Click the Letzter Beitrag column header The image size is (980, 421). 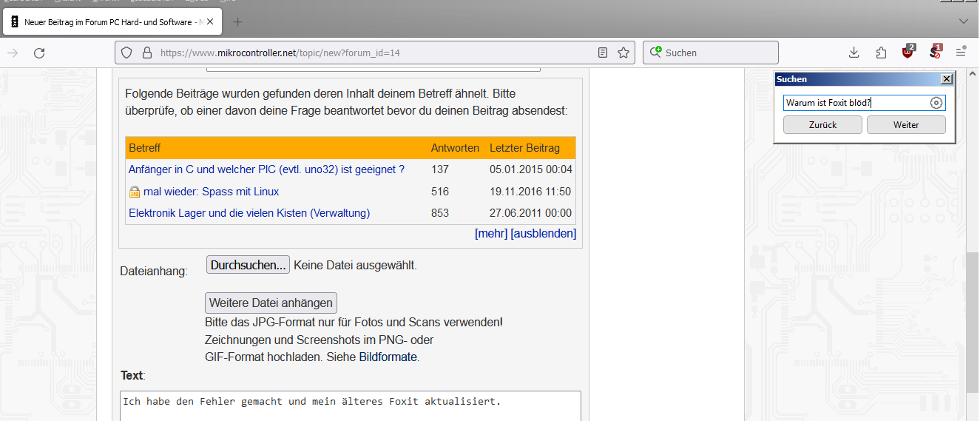[524, 148]
